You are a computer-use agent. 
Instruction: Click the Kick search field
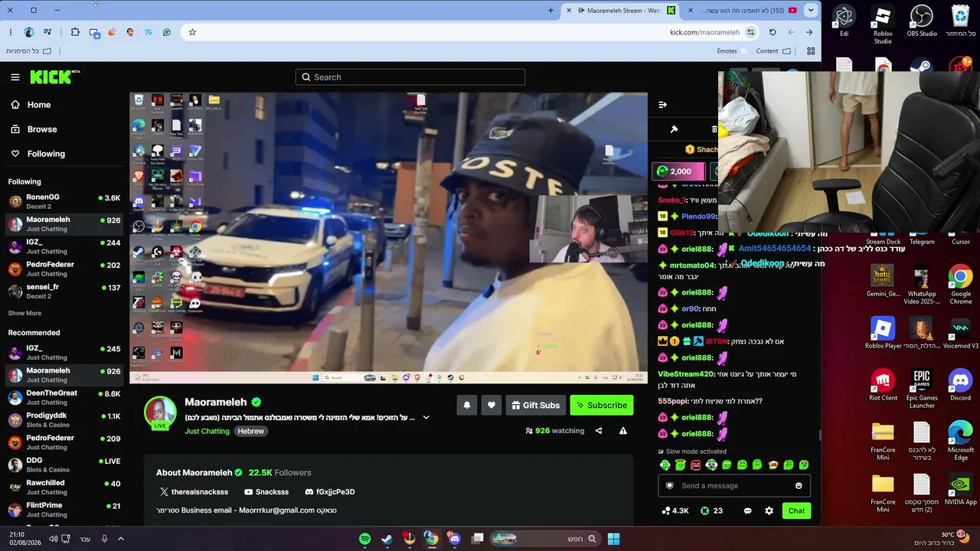tap(410, 77)
